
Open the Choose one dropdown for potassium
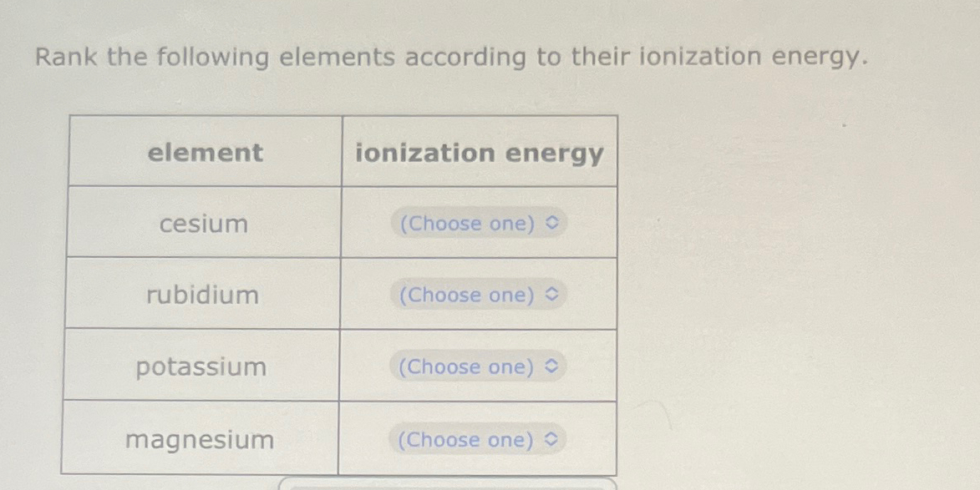[x=476, y=367]
